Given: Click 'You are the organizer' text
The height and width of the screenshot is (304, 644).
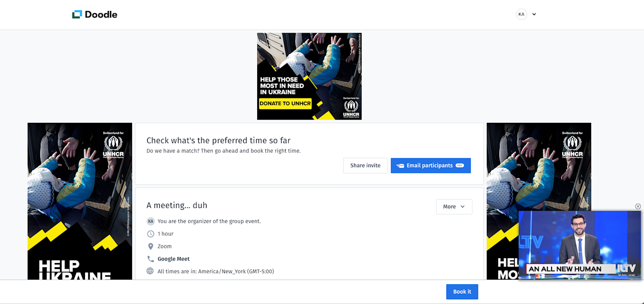Looking at the screenshot, I should [x=209, y=221].
